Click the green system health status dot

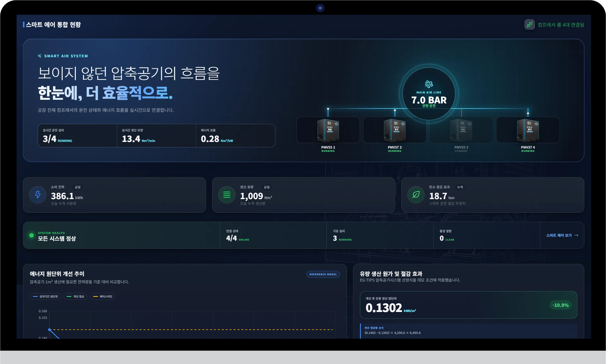pyautogui.click(x=32, y=235)
